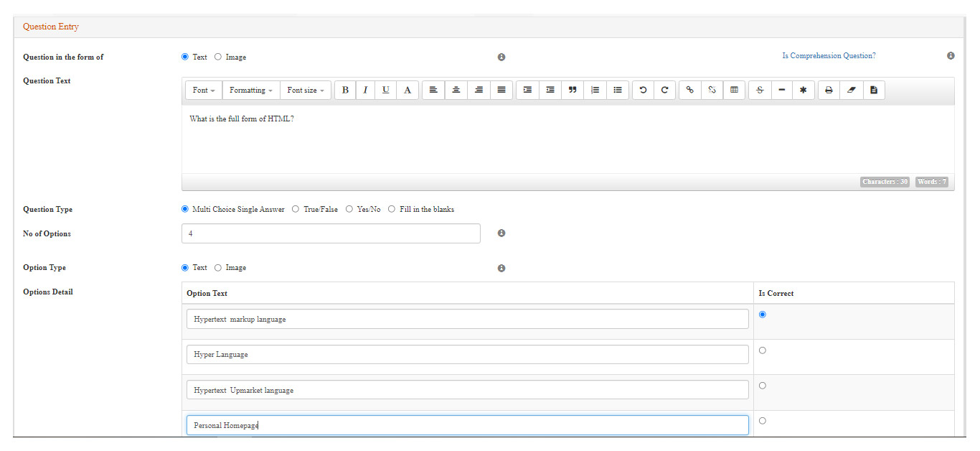Insert a table in the question
Viewport: 980px width, 451px height.
(734, 90)
